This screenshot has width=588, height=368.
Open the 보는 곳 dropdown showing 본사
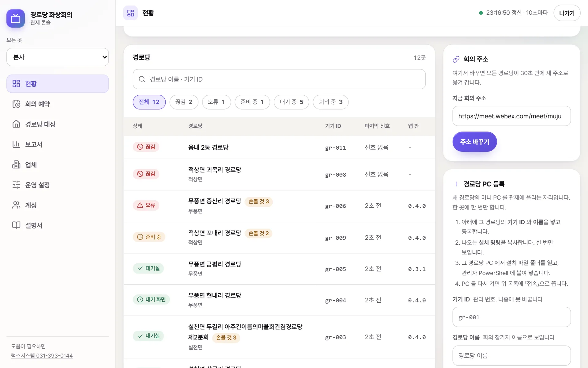click(x=58, y=57)
